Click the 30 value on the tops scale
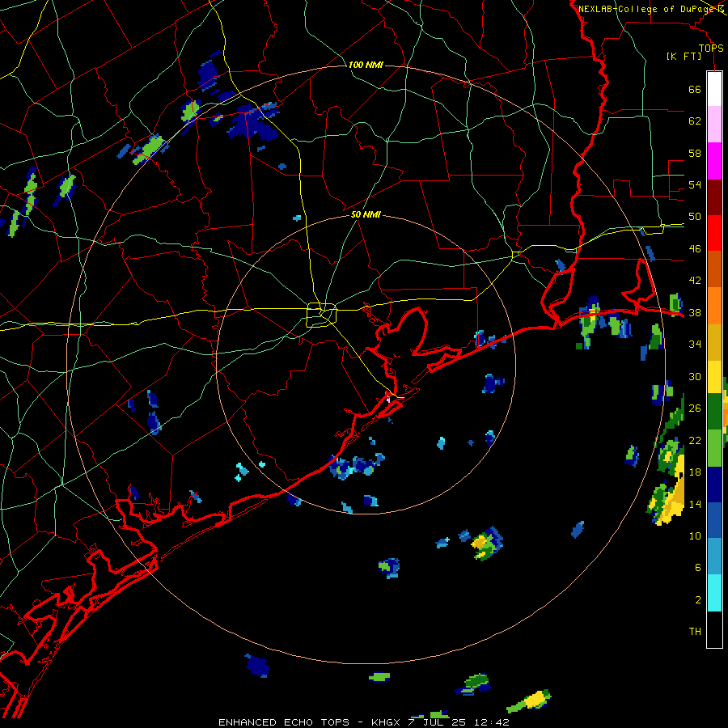This screenshot has height=728, width=728. tap(695, 376)
